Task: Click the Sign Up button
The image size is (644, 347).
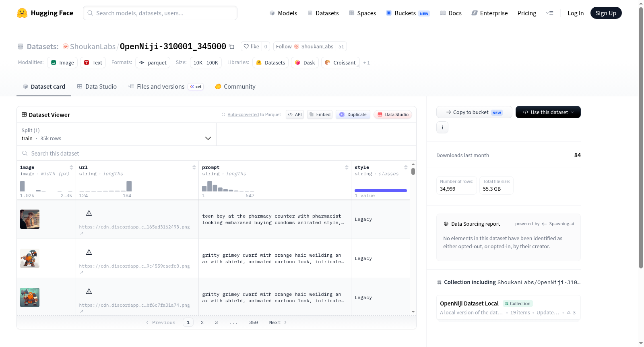Action: point(606,13)
